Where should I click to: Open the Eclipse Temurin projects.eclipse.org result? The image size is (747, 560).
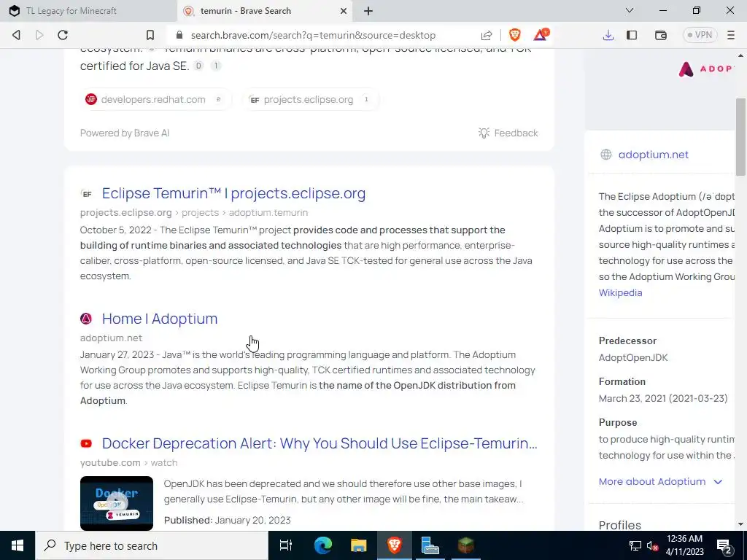point(233,193)
